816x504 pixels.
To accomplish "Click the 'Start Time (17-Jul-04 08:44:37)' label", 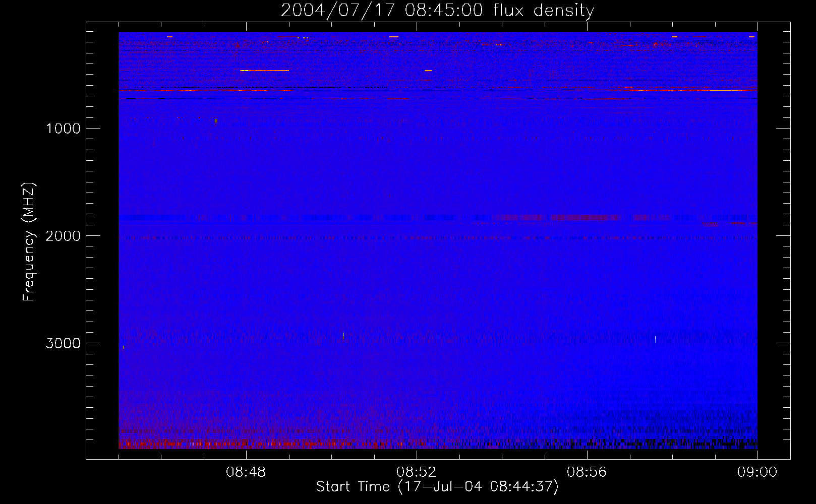I will coord(437,487).
